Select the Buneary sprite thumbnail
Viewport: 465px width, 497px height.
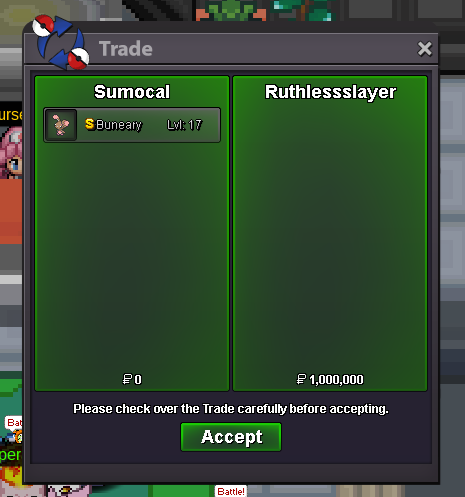point(61,125)
